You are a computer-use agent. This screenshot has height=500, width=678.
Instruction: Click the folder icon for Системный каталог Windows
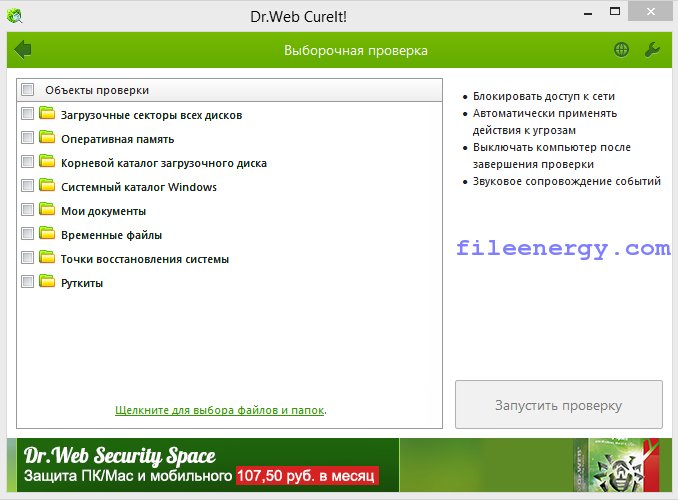(47, 185)
